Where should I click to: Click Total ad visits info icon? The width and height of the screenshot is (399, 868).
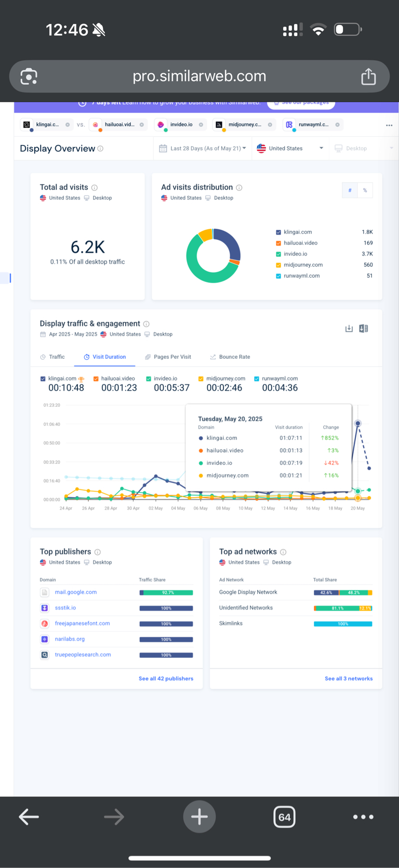[95, 188]
